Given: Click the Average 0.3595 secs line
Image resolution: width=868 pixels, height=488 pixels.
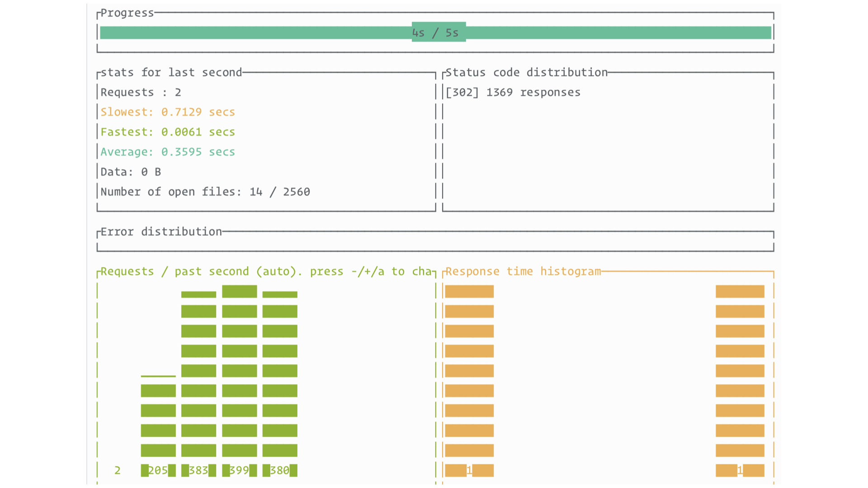Looking at the screenshot, I should point(167,152).
